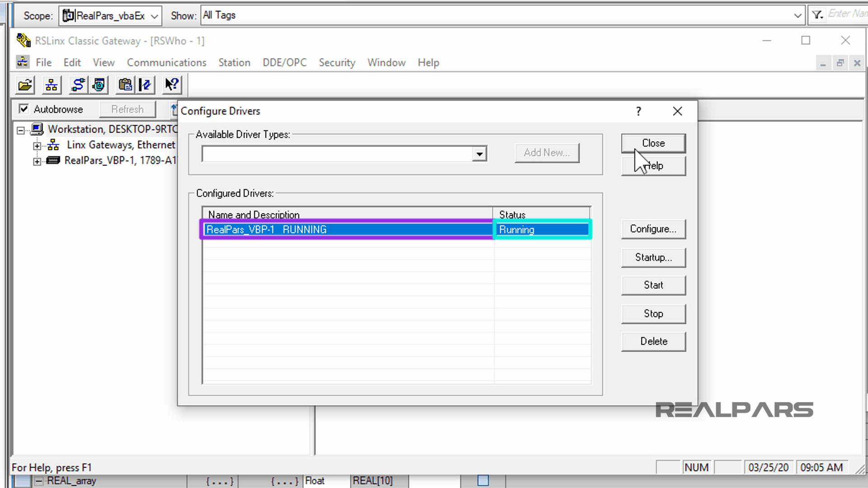Open the Show All Tags dropdown
The height and width of the screenshot is (488, 868).
point(797,15)
